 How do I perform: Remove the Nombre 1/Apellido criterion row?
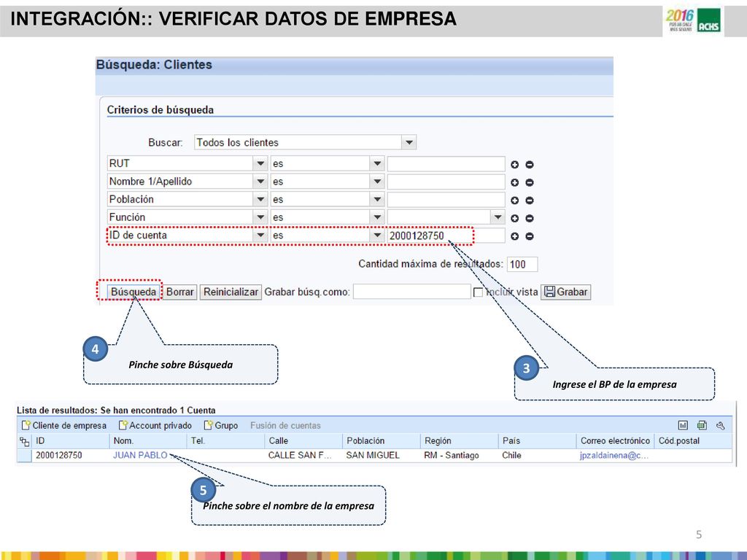[530, 182]
